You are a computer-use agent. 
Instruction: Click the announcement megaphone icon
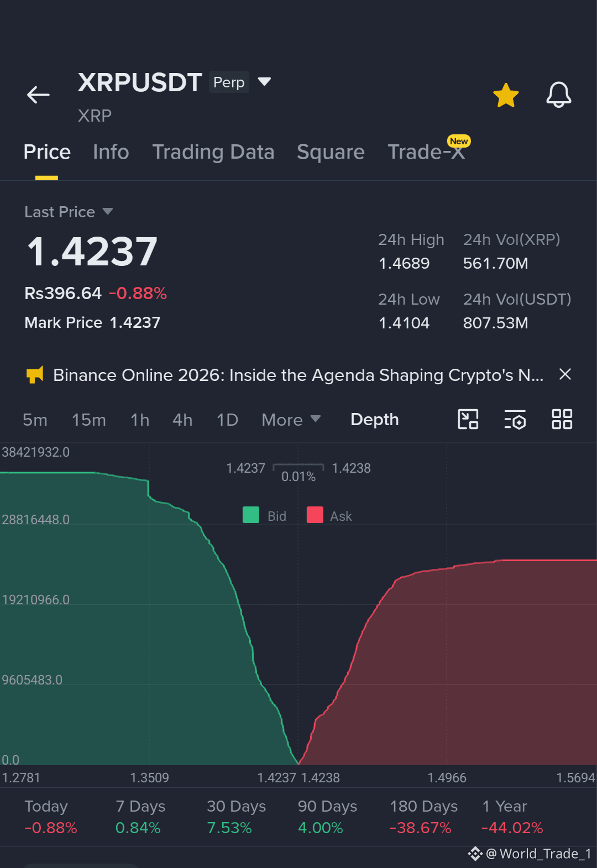click(x=35, y=375)
